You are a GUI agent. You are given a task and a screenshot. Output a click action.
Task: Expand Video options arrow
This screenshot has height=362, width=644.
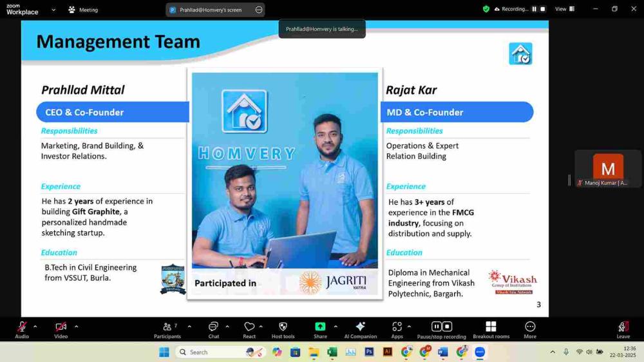click(76, 327)
